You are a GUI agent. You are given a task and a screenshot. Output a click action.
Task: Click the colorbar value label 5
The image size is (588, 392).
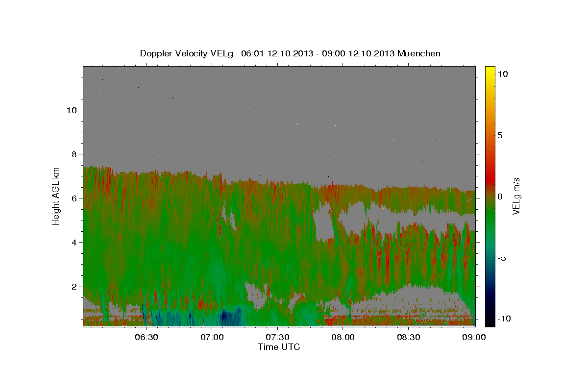[501, 135]
